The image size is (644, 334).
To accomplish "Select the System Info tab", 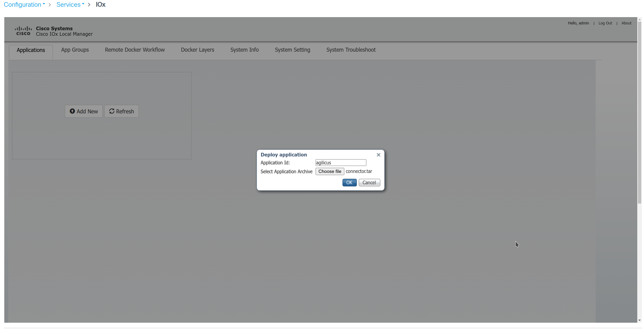I will (x=245, y=50).
